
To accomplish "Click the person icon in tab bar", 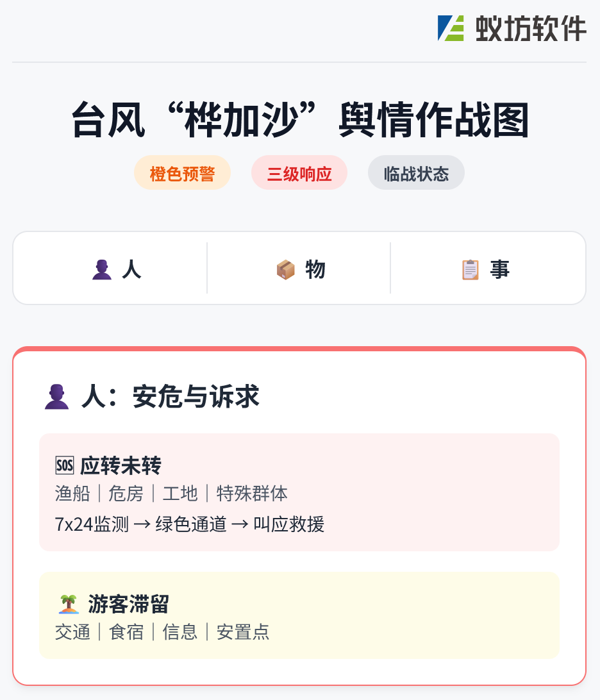I will coord(102,270).
